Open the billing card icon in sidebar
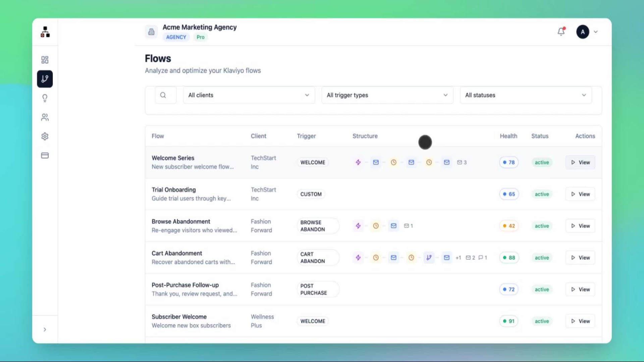 (45, 156)
